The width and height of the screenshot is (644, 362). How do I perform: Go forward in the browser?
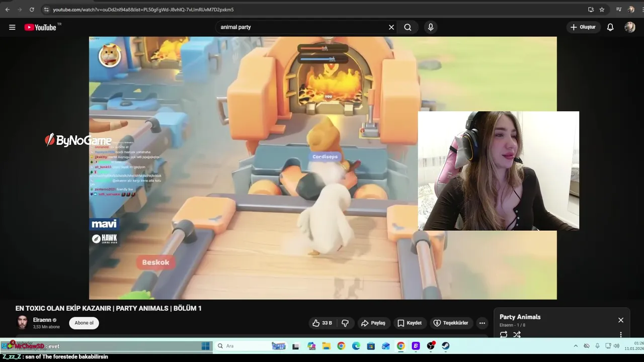(x=20, y=10)
